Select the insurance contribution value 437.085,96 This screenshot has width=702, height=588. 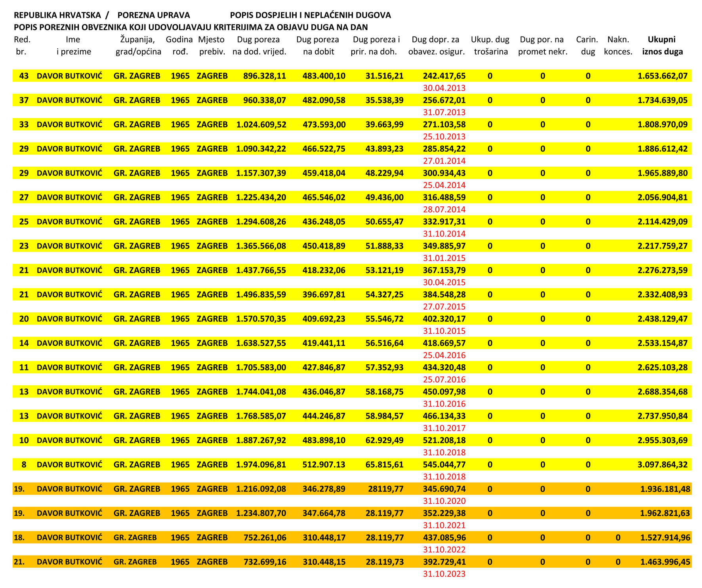click(x=444, y=538)
